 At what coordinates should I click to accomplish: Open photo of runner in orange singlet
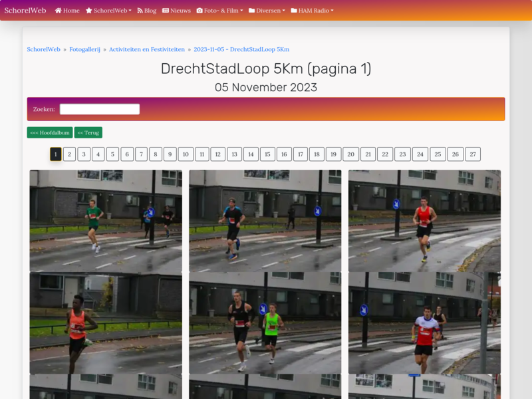tap(106, 323)
